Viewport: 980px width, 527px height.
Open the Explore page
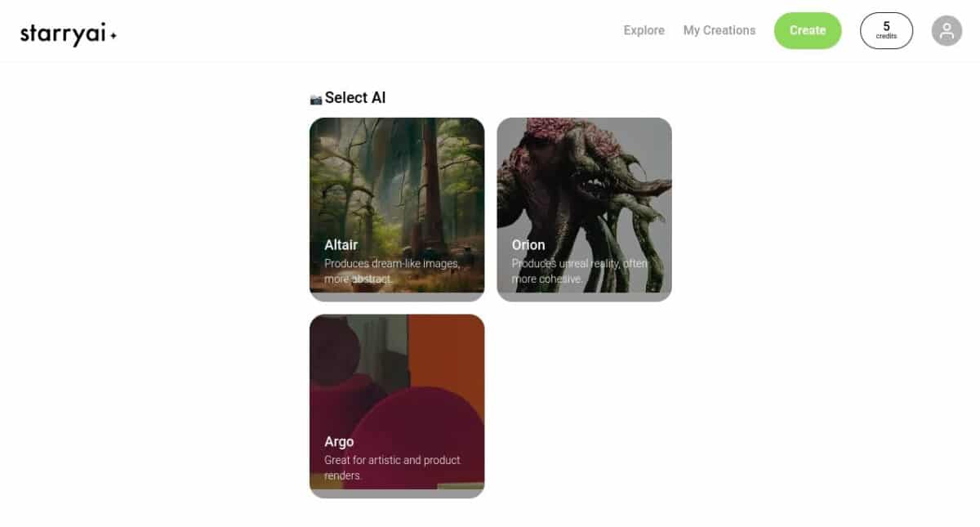coord(644,30)
